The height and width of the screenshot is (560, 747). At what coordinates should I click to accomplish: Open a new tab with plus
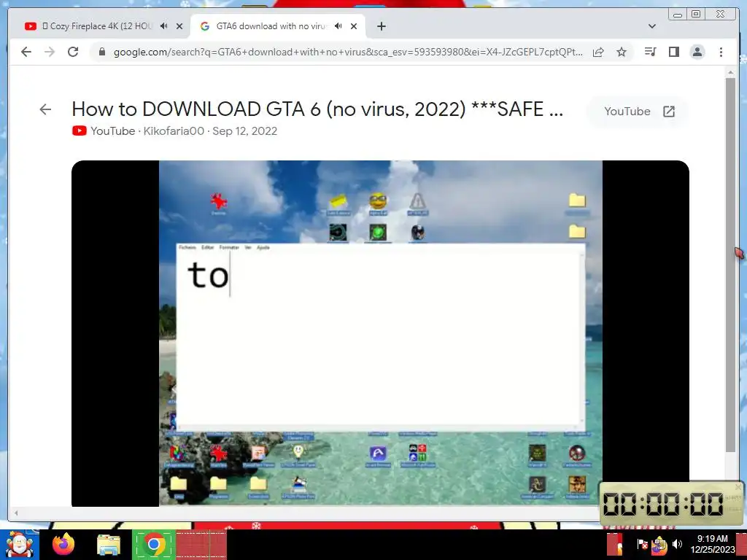pos(381,26)
